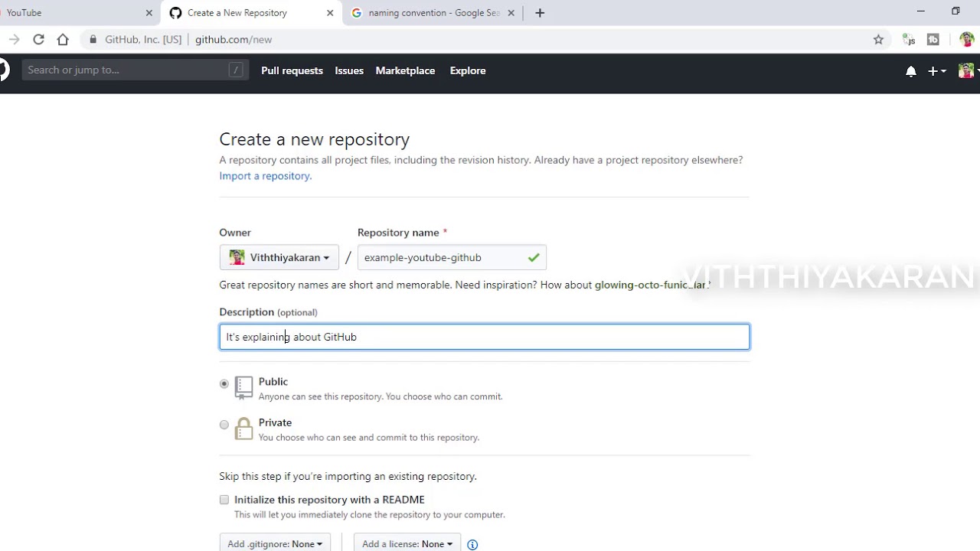Click the site lock icon in address bar
980x551 pixels.
click(x=93, y=39)
